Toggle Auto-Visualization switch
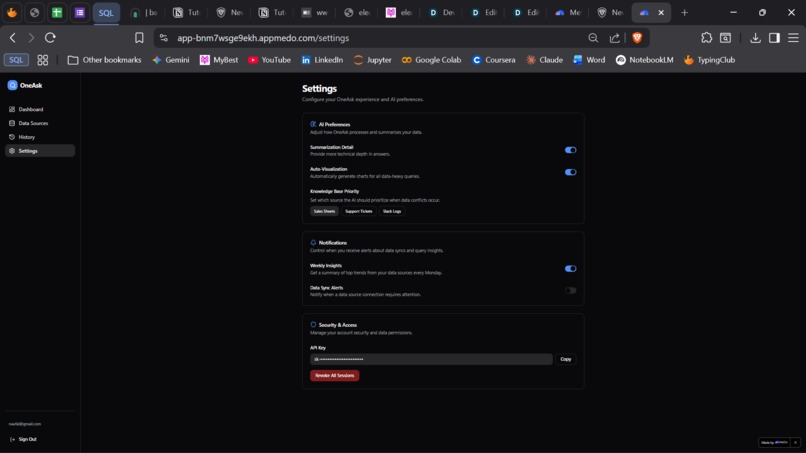Image resolution: width=806 pixels, height=453 pixels. (571, 172)
